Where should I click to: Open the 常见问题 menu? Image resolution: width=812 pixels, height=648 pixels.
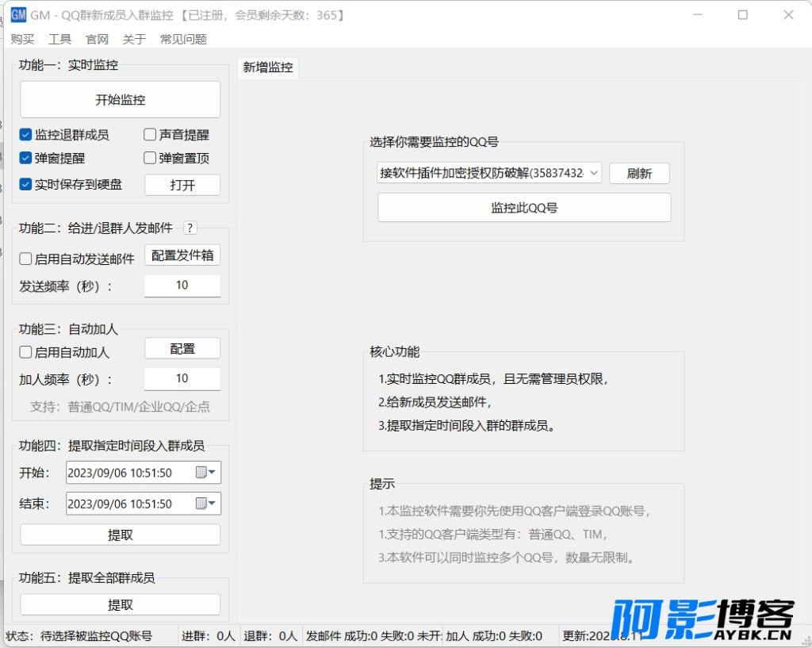[x=183, y=40]
